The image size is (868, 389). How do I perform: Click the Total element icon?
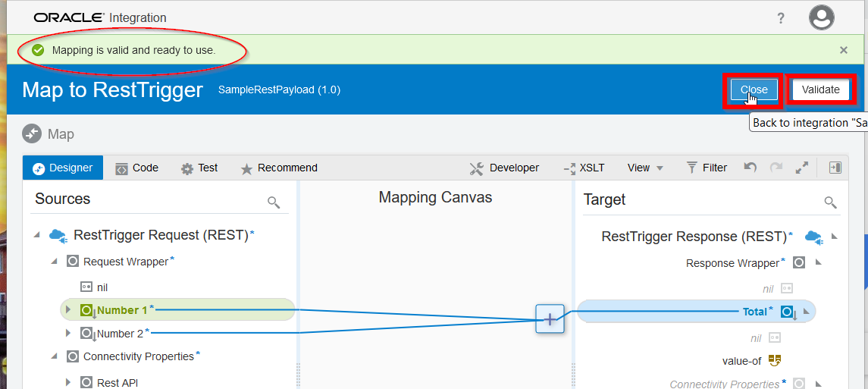(x=788, y=312)
